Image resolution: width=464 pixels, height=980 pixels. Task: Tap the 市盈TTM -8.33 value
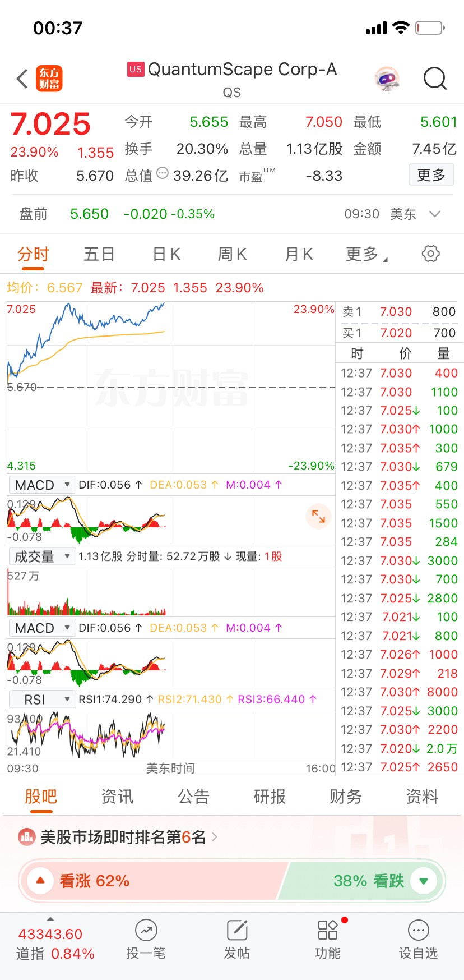coord(324,176)
